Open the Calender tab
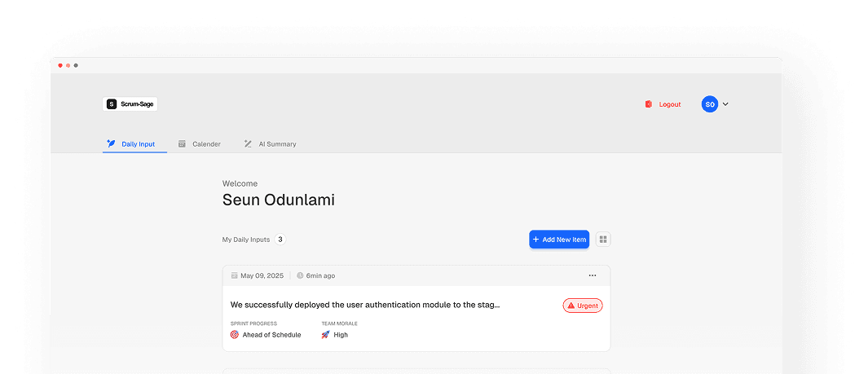Viewport: 868px width, 374px height. [200, 144]
